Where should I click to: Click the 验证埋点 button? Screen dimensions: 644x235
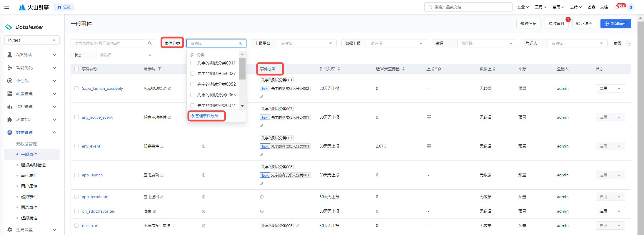[x=584, y=24]
